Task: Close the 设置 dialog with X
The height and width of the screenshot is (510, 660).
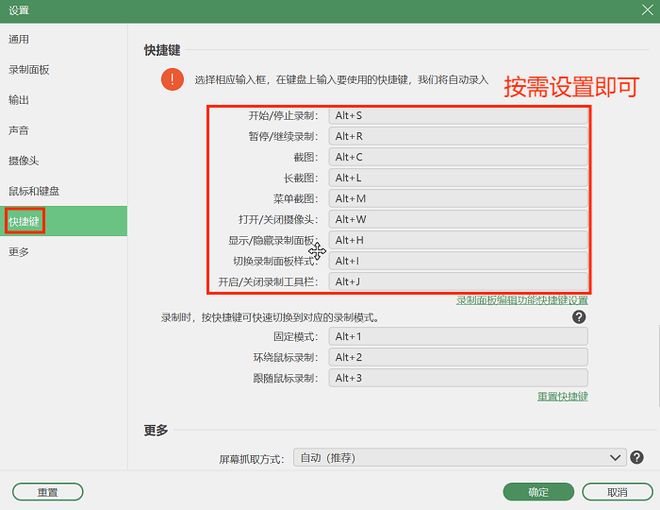Action: [647, 10]
